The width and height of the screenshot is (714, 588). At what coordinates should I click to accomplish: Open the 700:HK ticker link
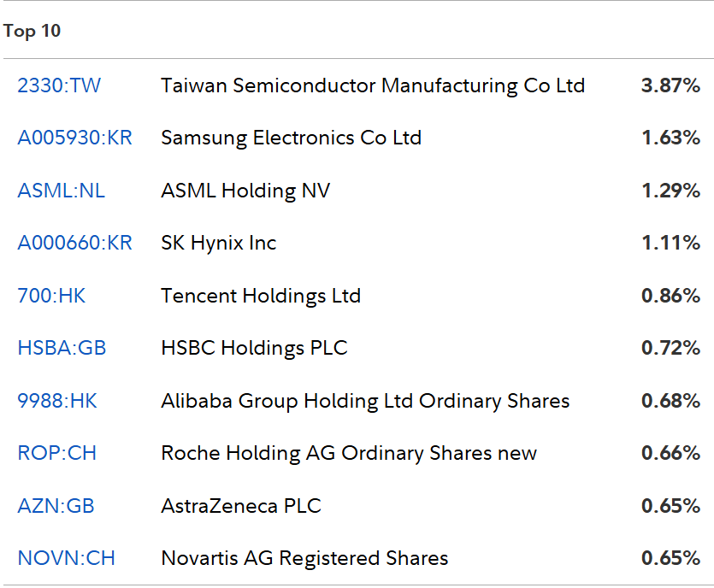click(51, 296)
